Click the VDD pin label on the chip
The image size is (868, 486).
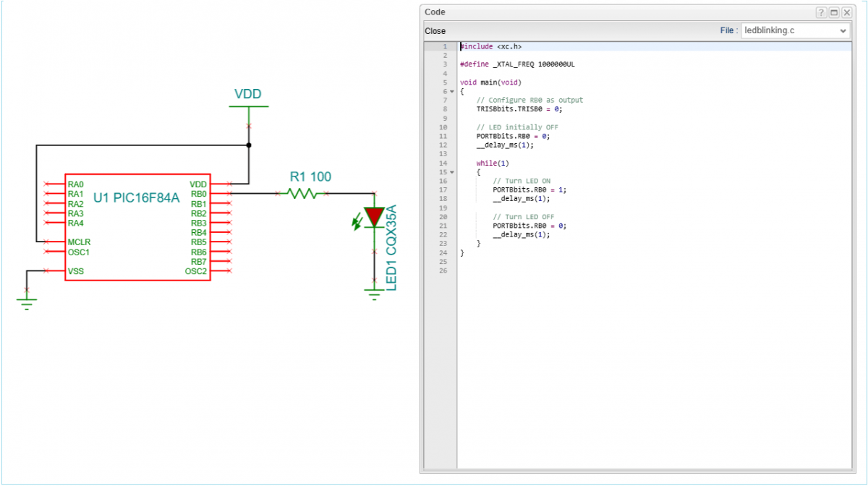click(198, 184)
